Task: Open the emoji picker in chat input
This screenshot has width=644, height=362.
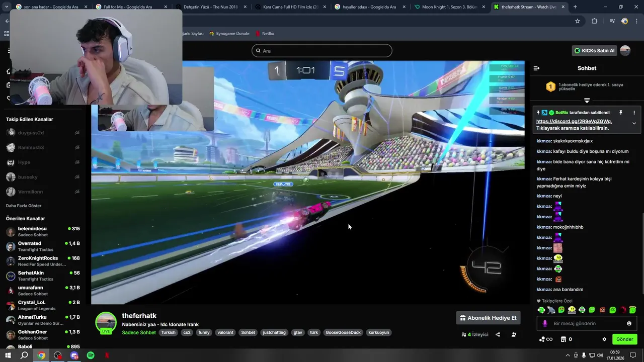Action: pos(629,323)
